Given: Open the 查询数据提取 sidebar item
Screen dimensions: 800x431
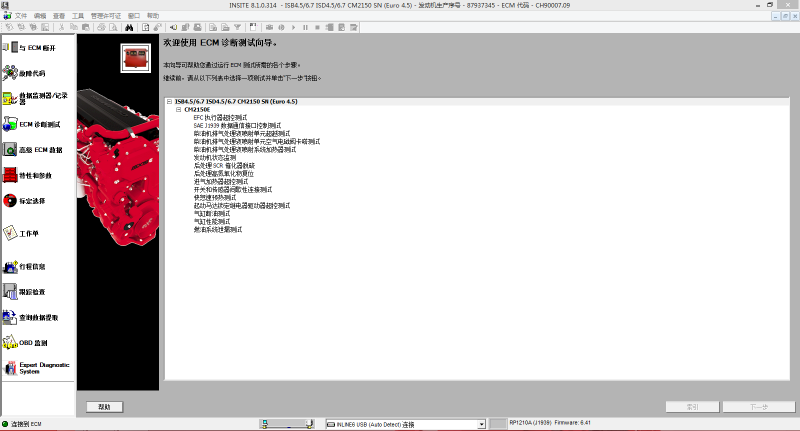Looking at the screenshot, I should [31, 317].
